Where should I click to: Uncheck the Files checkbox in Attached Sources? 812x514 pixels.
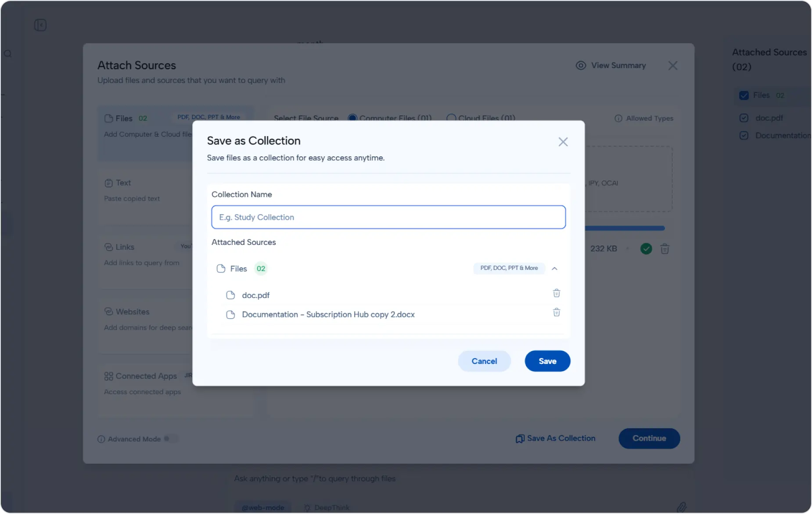(744, 95)
